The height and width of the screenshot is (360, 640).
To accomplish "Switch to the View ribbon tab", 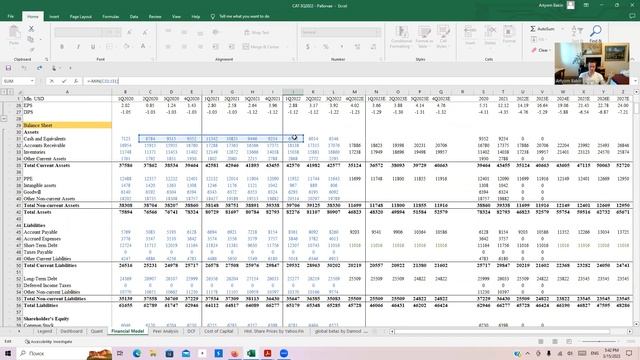I will [x=176, y=17].
